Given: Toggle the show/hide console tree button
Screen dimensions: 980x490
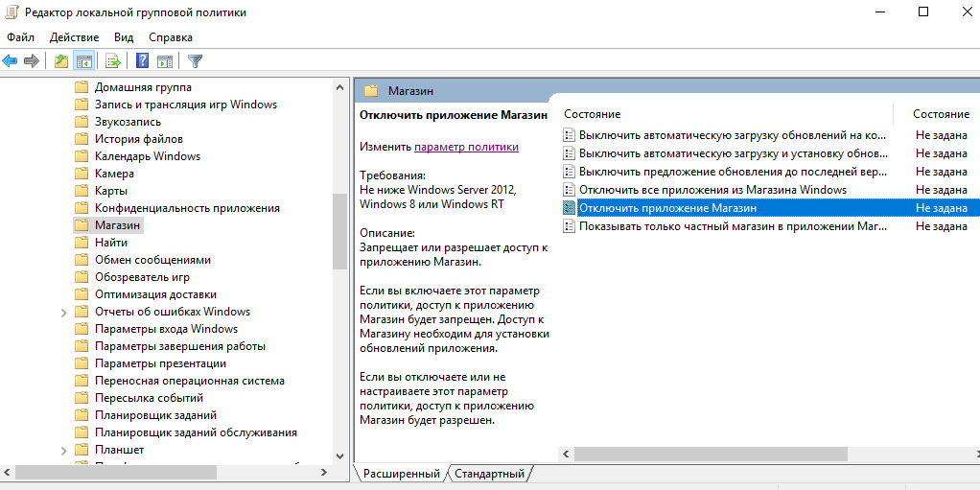Looking at the screenshot, I should [84, 61].
